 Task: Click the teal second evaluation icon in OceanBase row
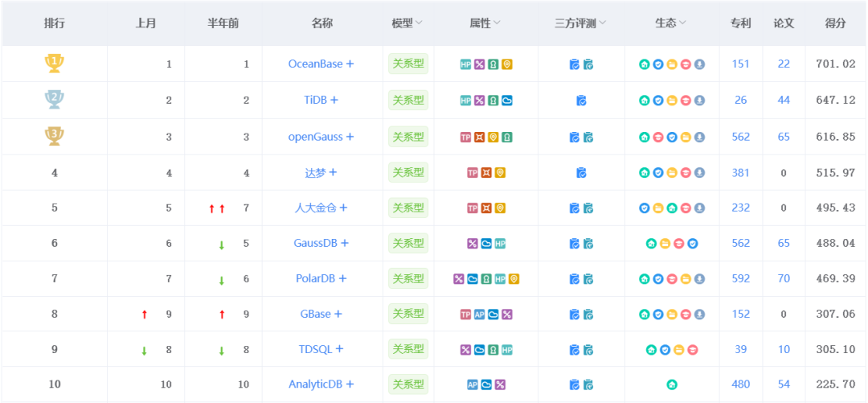point(588,64)
